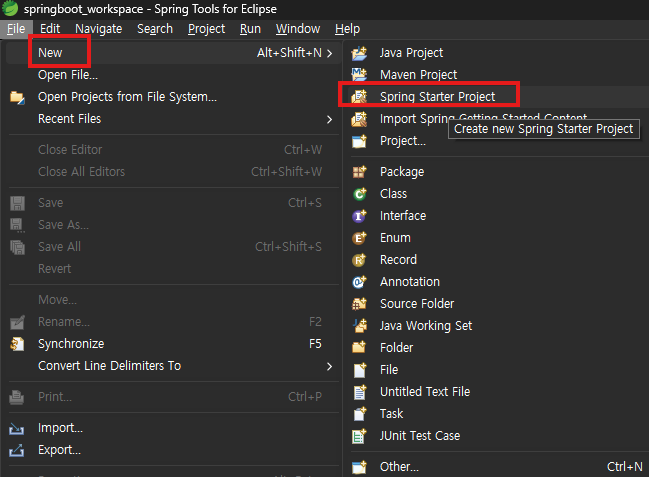Screen dimensions: 649x477
Task: Click the JUnit Test Case icon
Action: tap(359, 436)
